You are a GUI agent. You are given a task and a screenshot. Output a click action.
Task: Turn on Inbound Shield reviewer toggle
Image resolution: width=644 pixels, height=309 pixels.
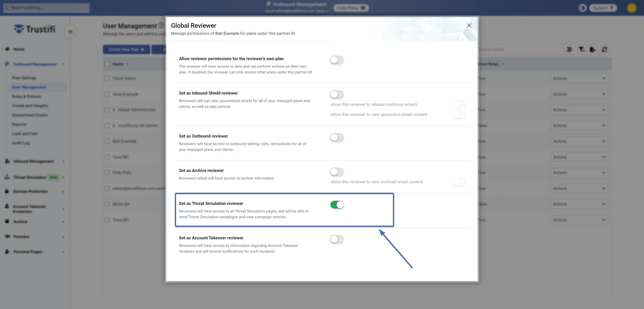coord(337,95)
